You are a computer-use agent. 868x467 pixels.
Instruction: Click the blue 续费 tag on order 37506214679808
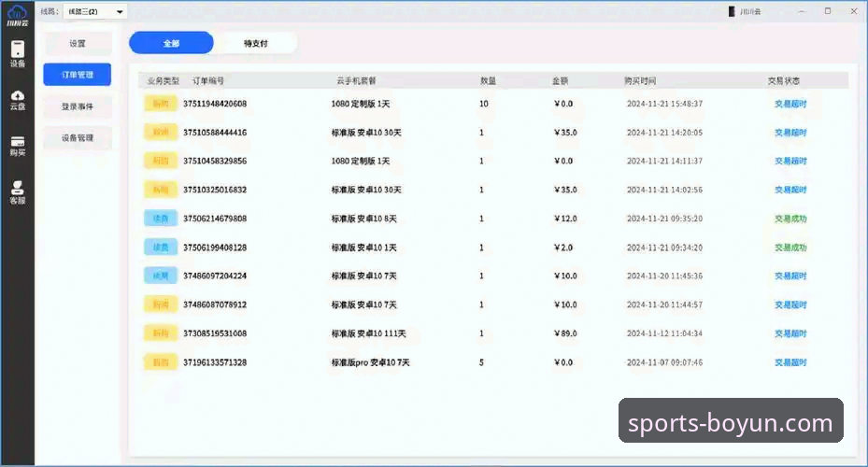(161, 219)
